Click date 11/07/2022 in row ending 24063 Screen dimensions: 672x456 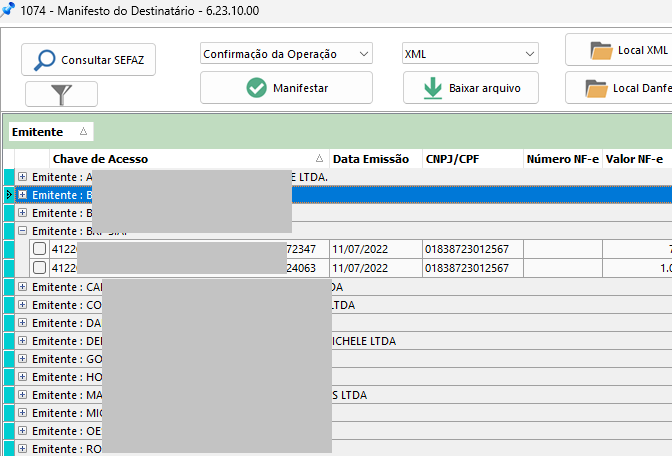tap(375, 268)
